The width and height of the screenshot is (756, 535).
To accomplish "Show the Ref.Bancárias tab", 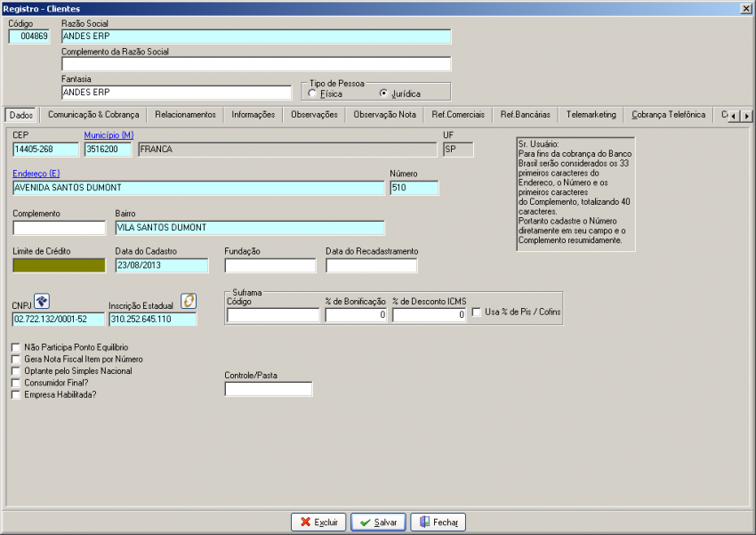I will click(525, 115).
